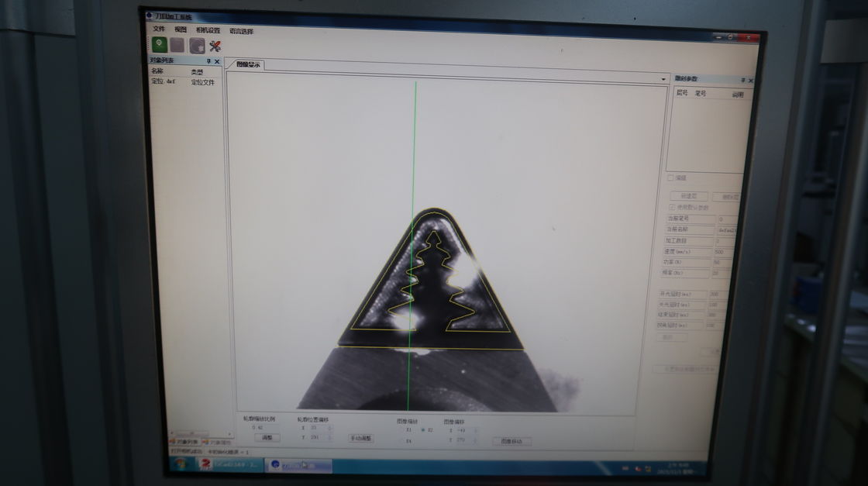Switch to the 图像显示 tab
Image resolution: width=868 pixels, height=486 pixels.
[248, 65]
